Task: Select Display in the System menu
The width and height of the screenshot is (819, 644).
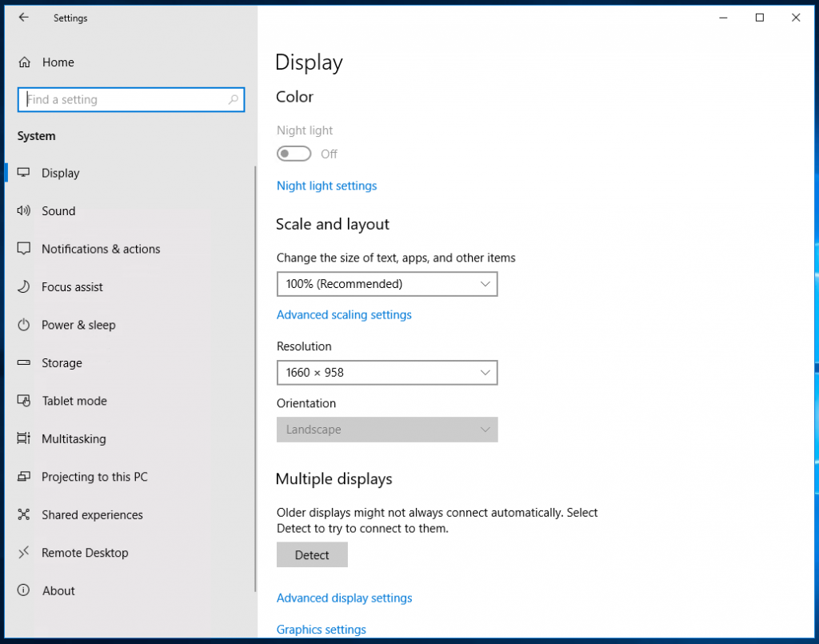Action: click(x=60, y=173)
